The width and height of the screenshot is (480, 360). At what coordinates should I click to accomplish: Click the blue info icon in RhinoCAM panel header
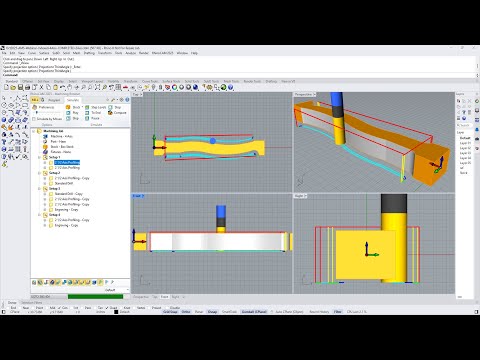click(127, 100)
